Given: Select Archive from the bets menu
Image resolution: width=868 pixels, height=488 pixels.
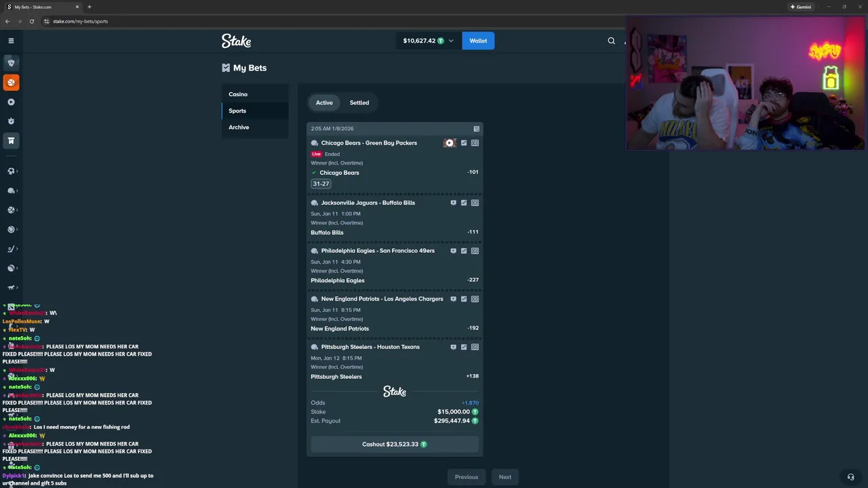Looking at the screenshot, I should click(239, 127).
